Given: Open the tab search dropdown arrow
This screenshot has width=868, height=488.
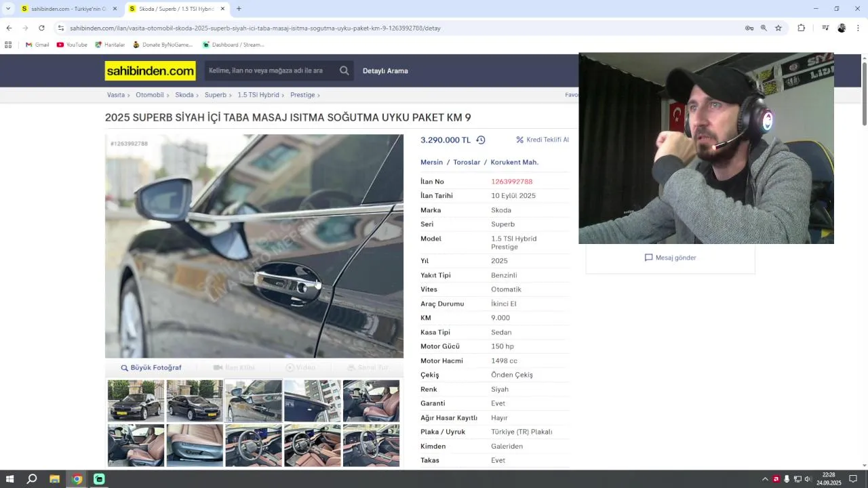Looking at the screenshot, I should click(7, 9).
